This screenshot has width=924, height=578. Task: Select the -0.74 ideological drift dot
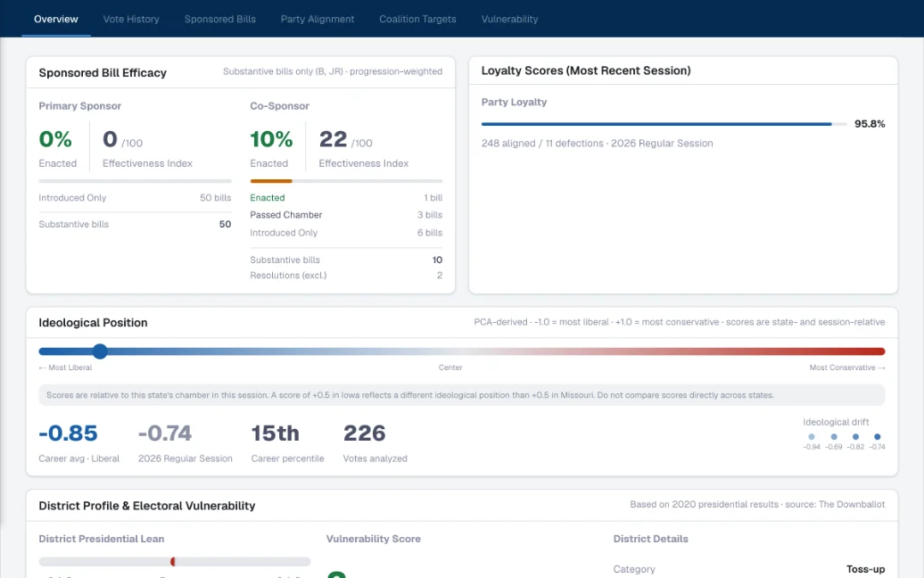[878, 436]
